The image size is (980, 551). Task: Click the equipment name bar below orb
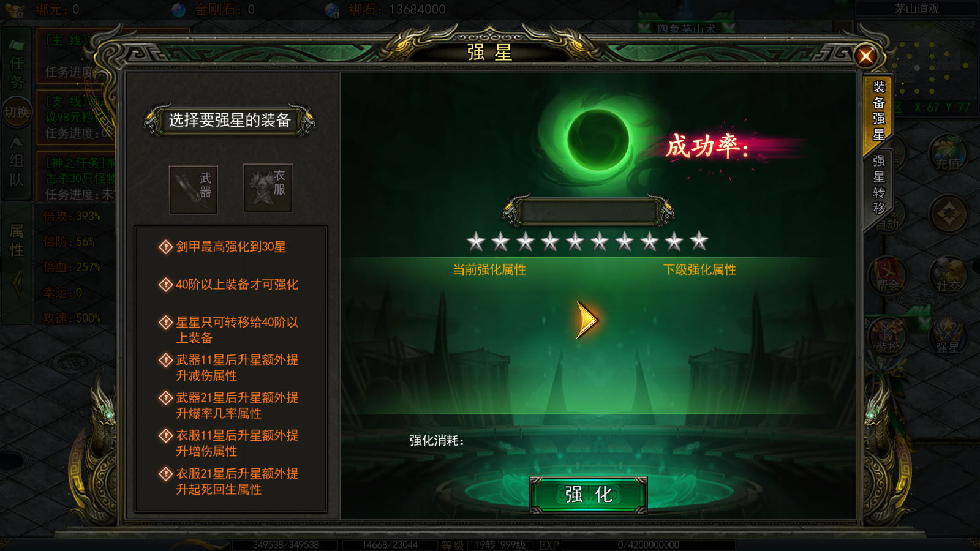coord(588,211)
